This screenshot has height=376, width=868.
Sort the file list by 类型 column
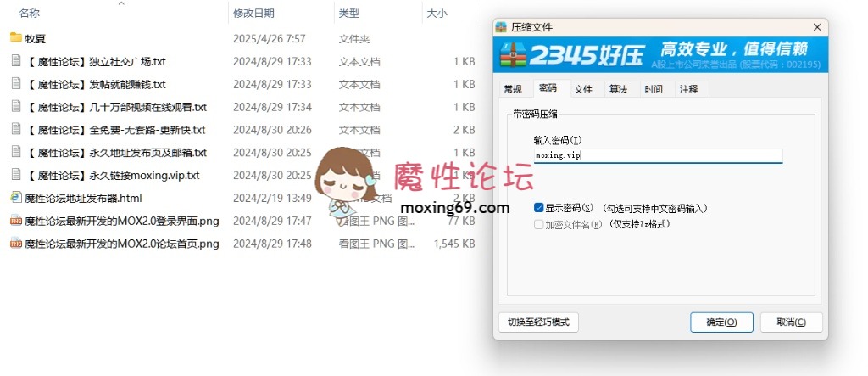coord(348,14)
